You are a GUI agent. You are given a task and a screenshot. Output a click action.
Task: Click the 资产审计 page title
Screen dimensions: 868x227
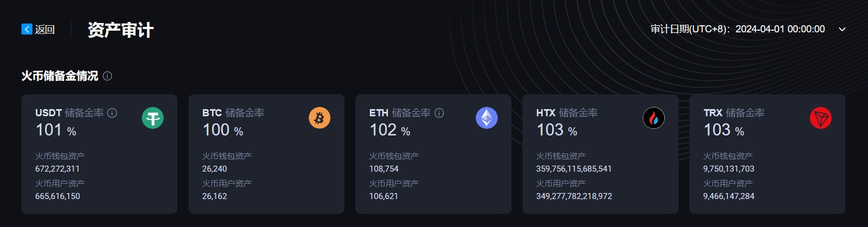(121, 30)
